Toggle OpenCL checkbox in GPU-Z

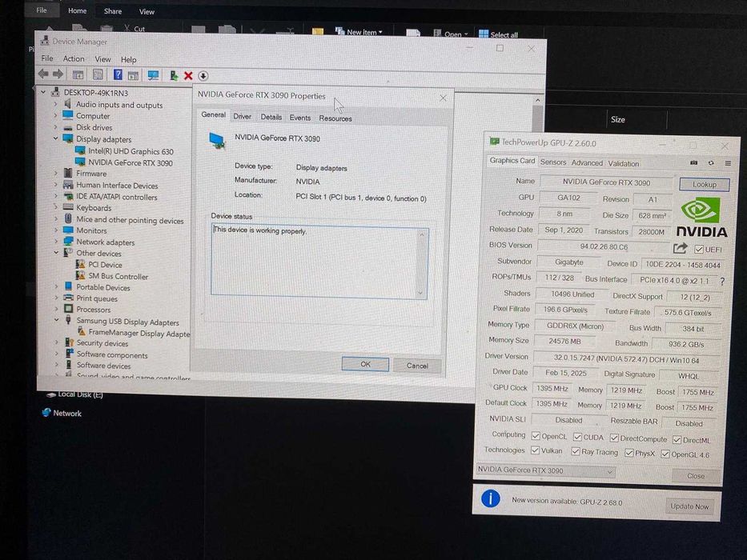536,436
